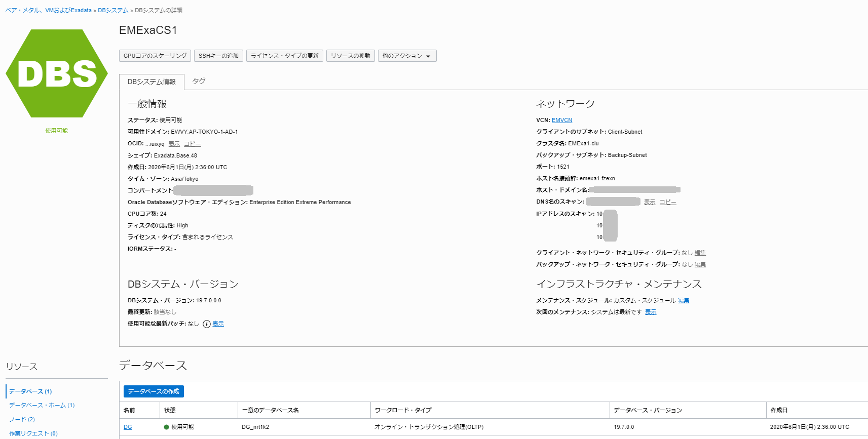Show 次回のメンテナンス details via 表示

[x=651, y=312]
